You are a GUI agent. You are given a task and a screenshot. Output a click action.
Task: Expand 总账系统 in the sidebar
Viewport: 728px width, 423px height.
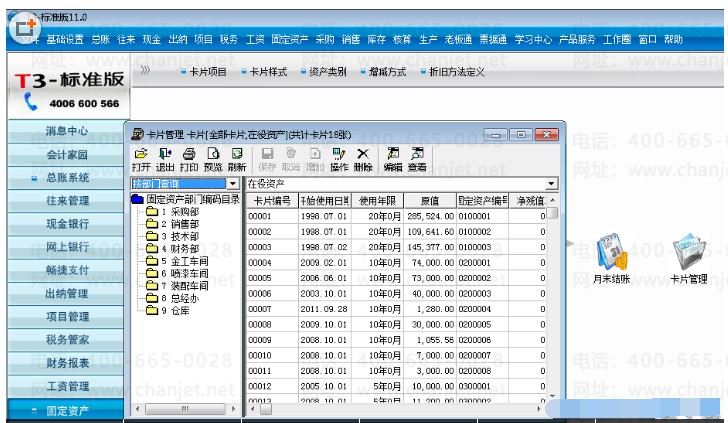[68, 178]
